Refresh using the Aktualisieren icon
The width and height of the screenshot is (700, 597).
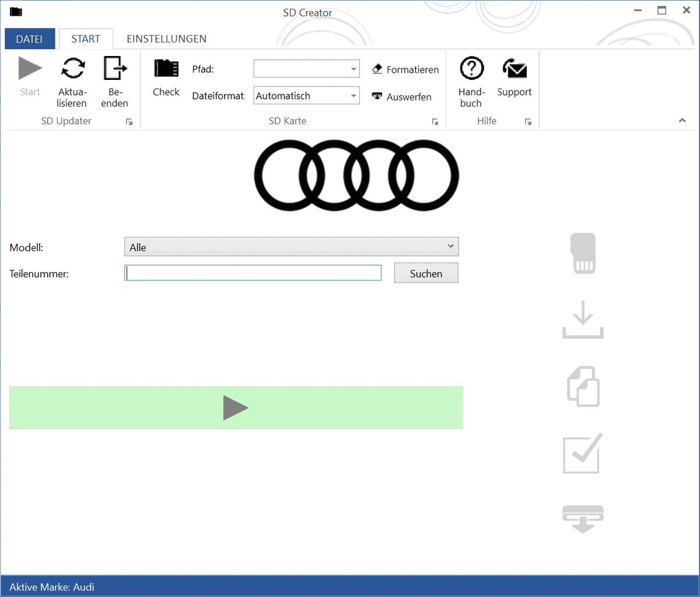point(73,69)
